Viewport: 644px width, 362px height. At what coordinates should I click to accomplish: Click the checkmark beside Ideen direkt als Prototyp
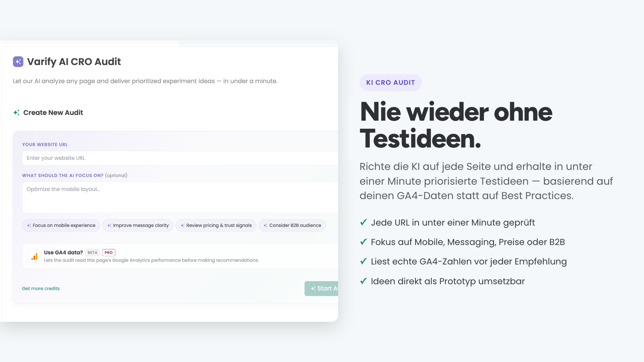[363, 281]
